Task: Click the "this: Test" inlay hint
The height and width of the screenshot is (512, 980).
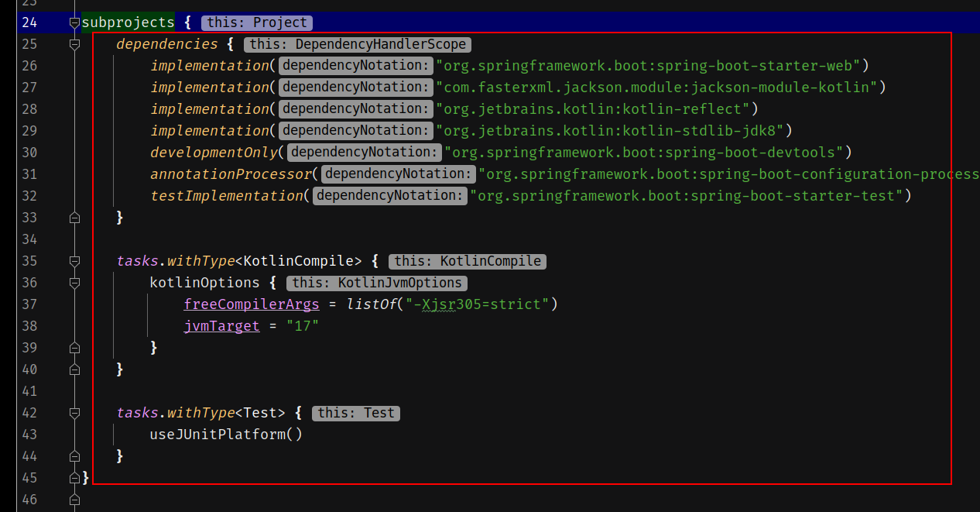Action: click(x=355, y=413)
